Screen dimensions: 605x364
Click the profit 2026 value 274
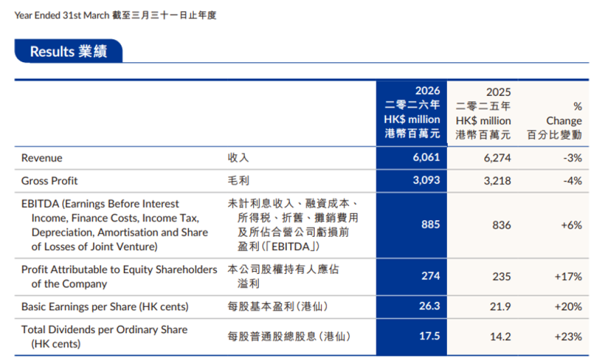click(431, 276)
